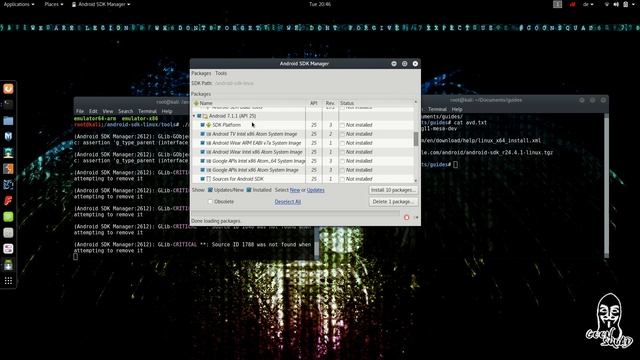The height and width of the screenshot is (360, 640).
Task: Click the scroll-down arrow of package list
Action: click(x=416, y=180)
